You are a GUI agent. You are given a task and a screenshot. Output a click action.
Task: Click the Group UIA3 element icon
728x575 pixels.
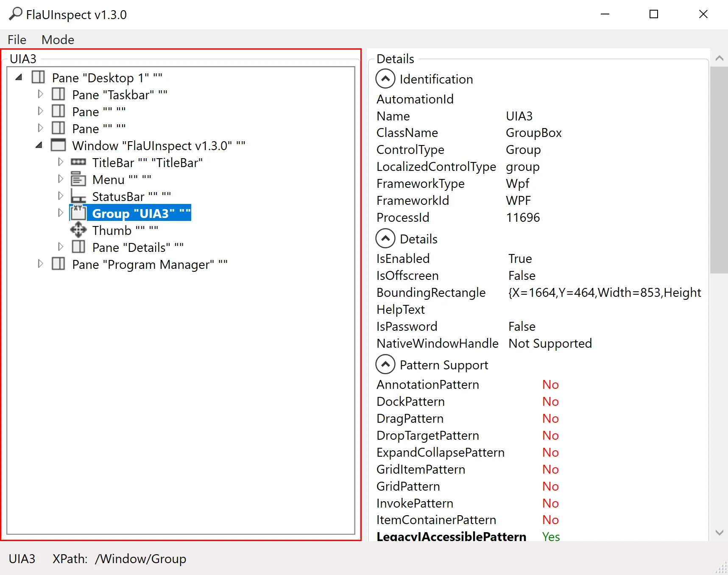point(78,213)
